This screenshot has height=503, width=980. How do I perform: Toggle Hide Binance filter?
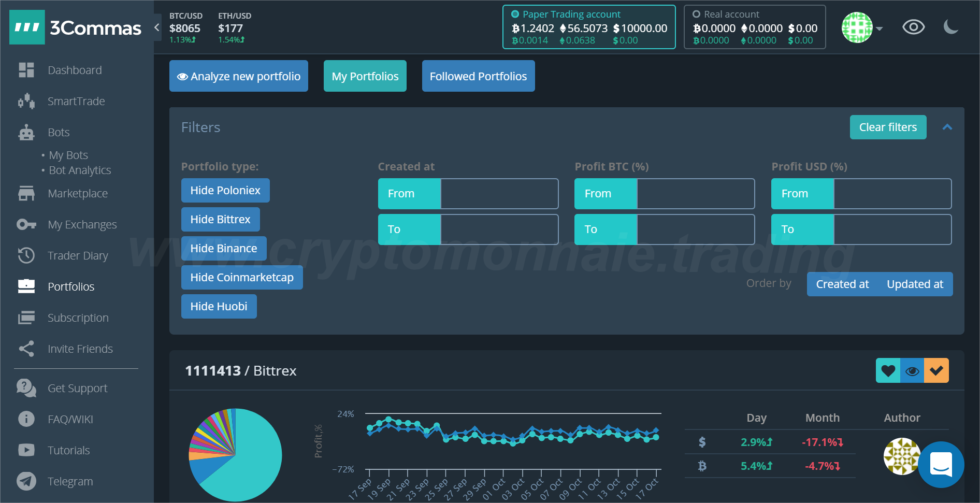224,248
